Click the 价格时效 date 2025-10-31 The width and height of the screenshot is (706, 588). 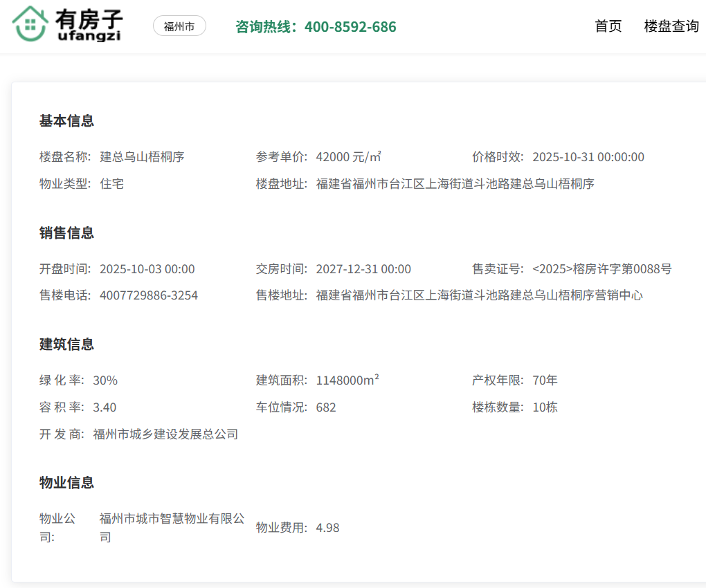pyautogui.click(x=588, y=157)
